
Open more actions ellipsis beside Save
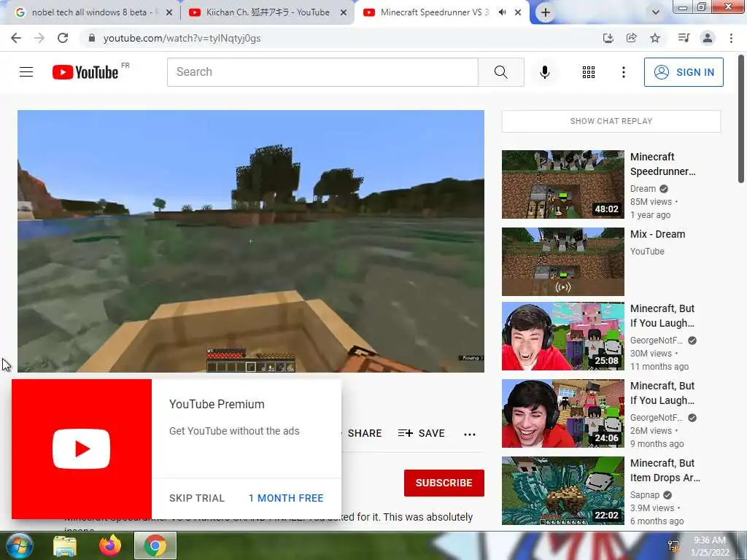(x=470, y=434)
